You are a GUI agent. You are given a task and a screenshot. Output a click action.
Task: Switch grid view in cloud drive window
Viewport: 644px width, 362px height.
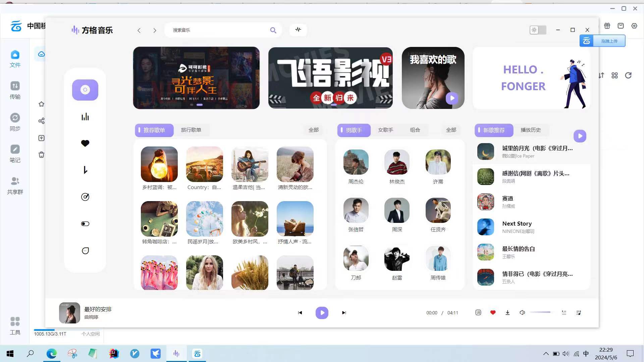(614, 75)
